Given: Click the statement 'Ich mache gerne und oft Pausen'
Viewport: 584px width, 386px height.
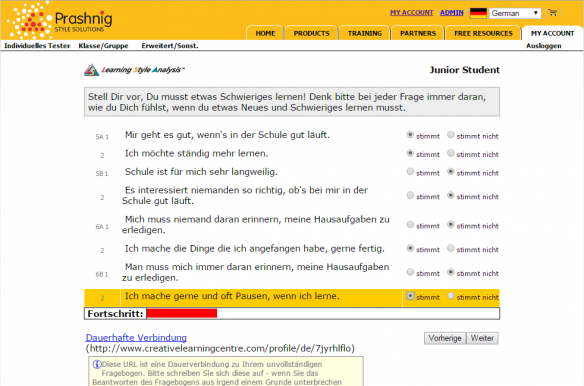Looking at the screenshot, I should pyautogui.click(x=232, y=296).
